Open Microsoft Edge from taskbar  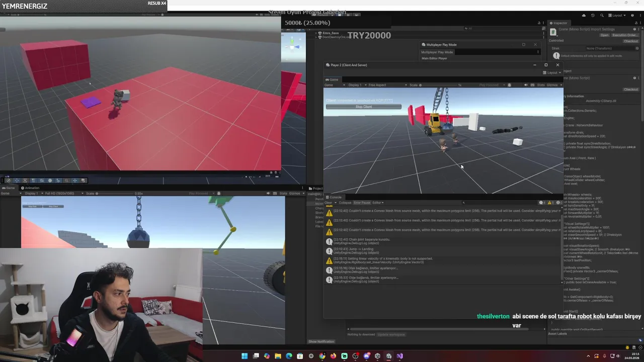coord(289,356)
